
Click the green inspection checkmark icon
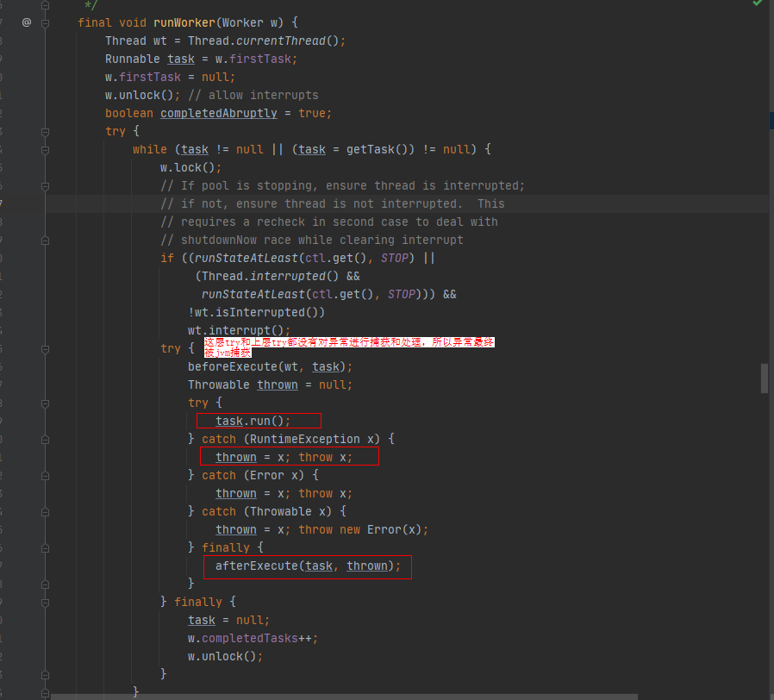tap(758, 3)
